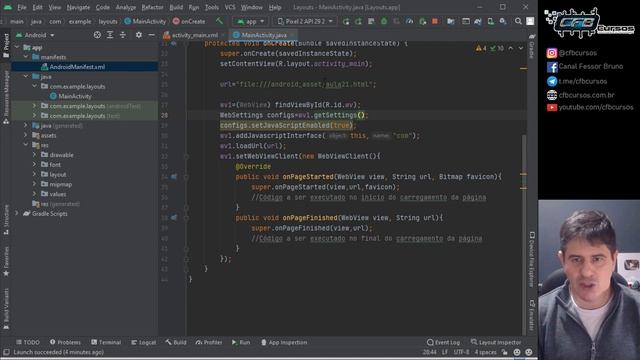Viewport: 640px width, 360px height.
Task: Open Device File Explorer on right edge
Action: 532,260
